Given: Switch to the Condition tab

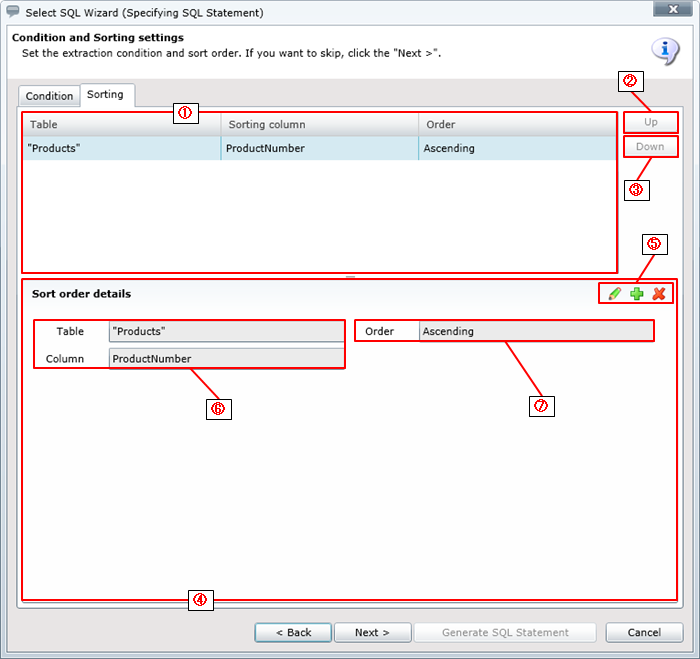Looking at the screenshot, I should 49,96.
